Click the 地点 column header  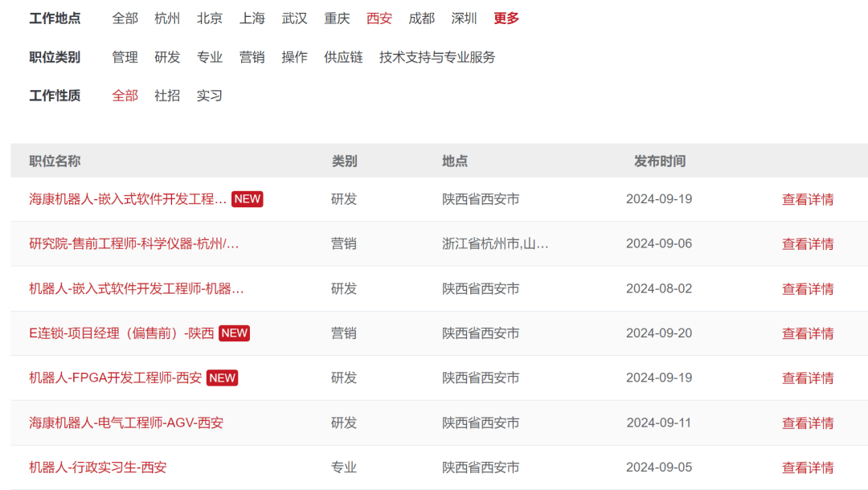(x=455, y=161)
